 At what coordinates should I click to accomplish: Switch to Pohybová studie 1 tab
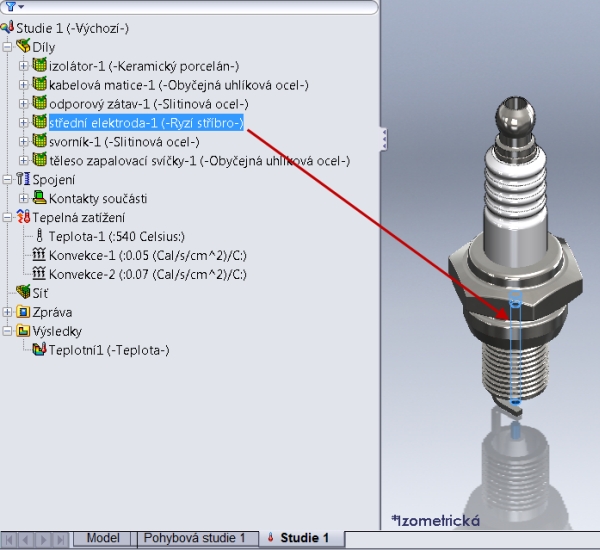pyautogui.click(x=194, y=538)
